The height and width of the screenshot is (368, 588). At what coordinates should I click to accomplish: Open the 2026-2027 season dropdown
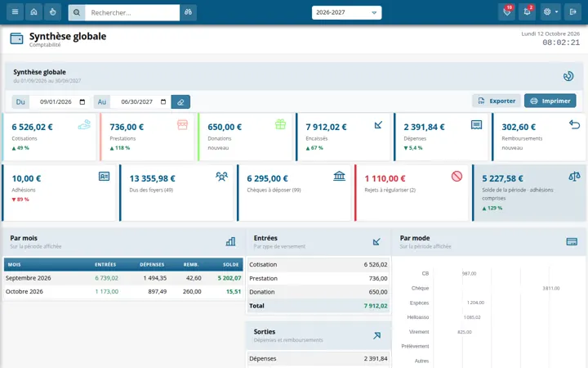[x=346, y=12]
